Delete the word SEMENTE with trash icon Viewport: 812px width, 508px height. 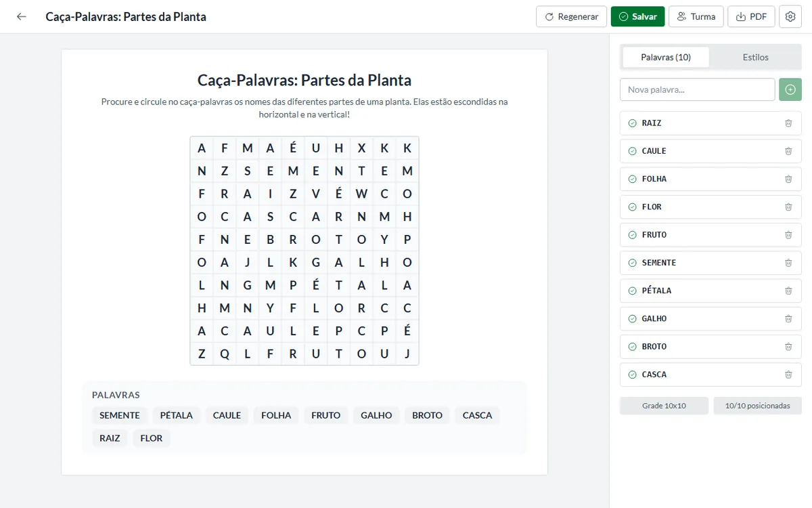tap(788, 263)
